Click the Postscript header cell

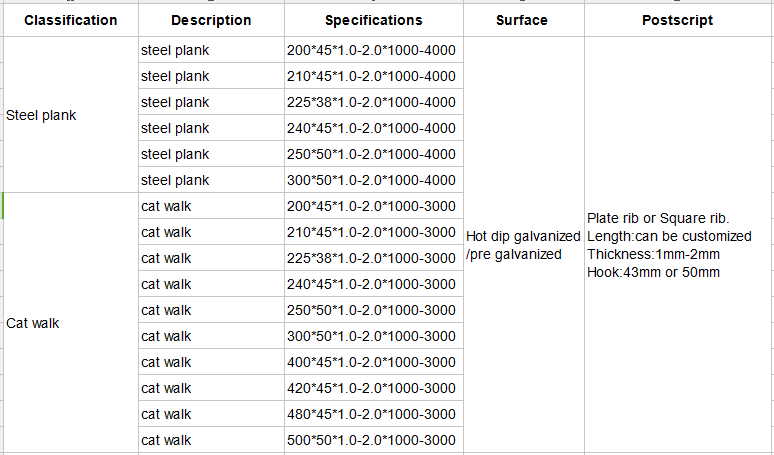coord(677,20)
